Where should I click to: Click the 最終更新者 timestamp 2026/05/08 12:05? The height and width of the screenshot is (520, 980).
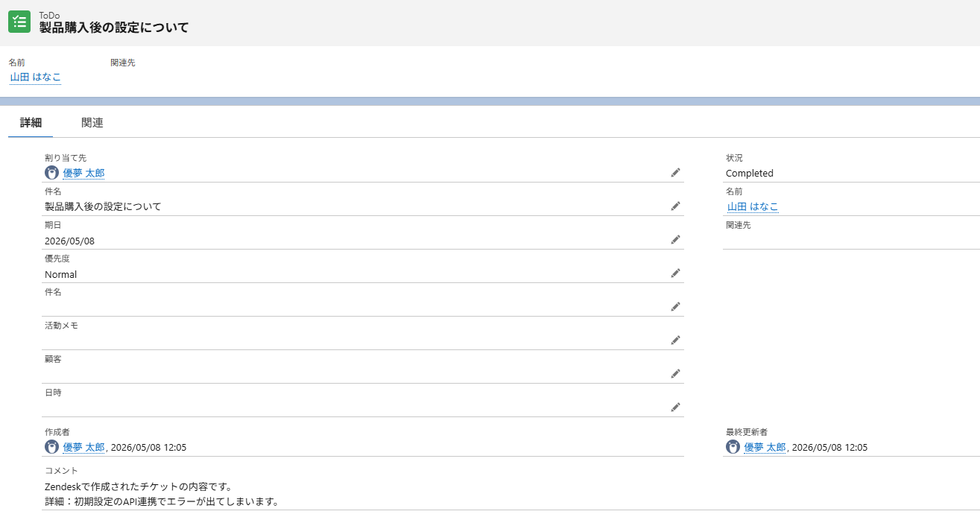(829, 447)
